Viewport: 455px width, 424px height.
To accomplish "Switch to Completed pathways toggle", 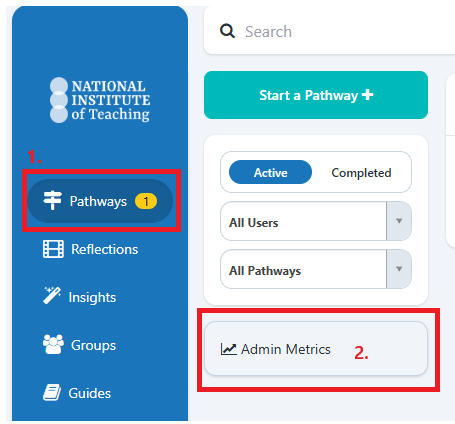I will 361,173.
